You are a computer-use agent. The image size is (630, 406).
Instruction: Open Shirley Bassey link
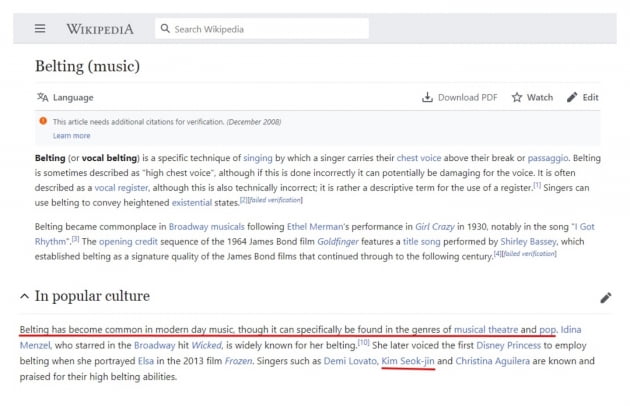(x=528, y=242)
